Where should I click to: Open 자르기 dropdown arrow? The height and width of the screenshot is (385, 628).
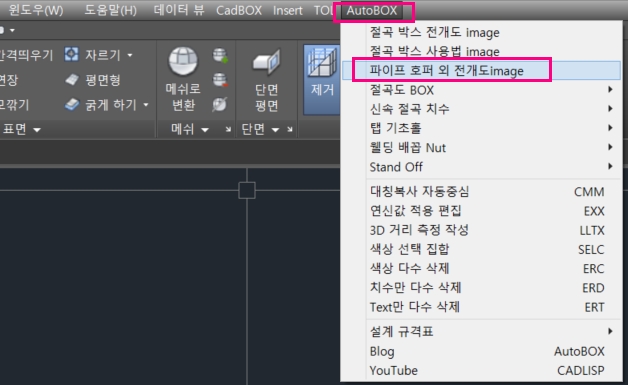(130, 55)
